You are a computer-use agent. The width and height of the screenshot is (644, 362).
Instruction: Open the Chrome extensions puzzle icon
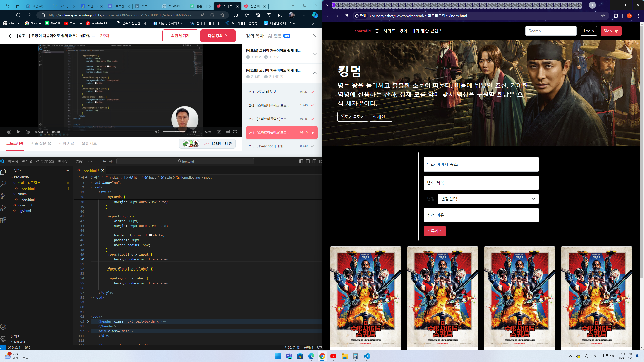coord(616,16)
